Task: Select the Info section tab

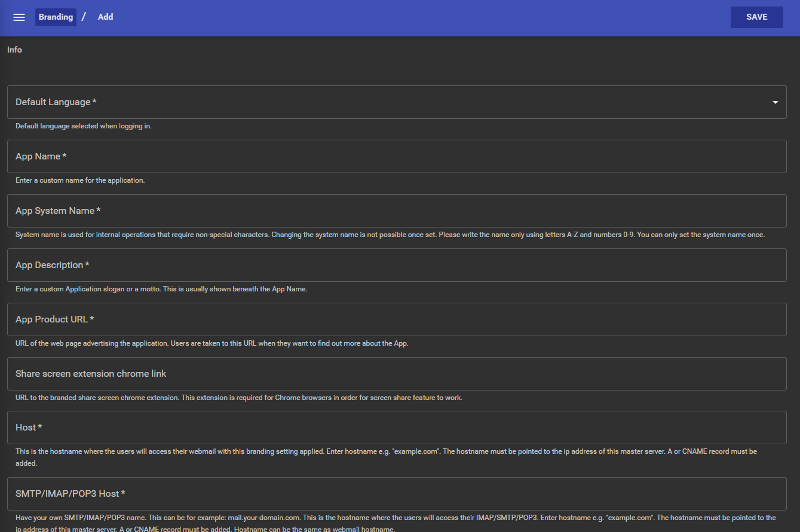Action: [15, 50]
